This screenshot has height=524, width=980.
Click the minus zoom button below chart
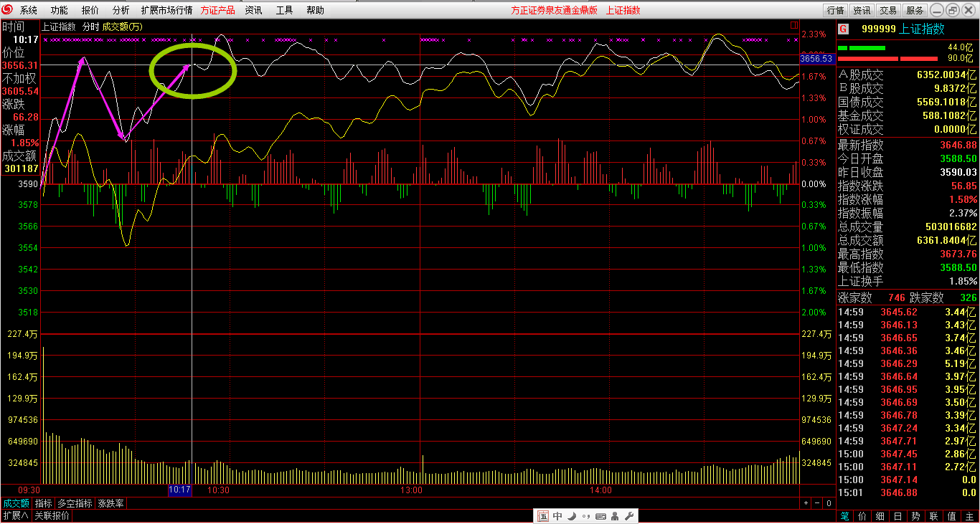click(817, 503)
